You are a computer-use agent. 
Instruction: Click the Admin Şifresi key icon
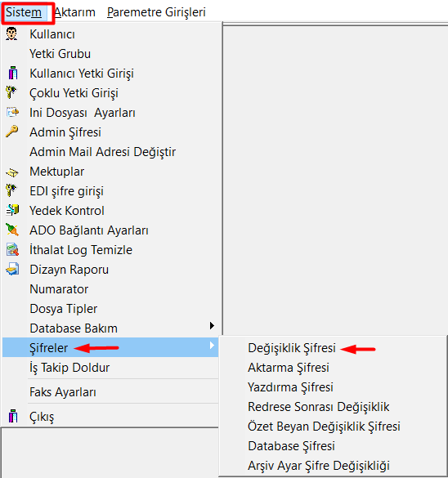[12, 132]
